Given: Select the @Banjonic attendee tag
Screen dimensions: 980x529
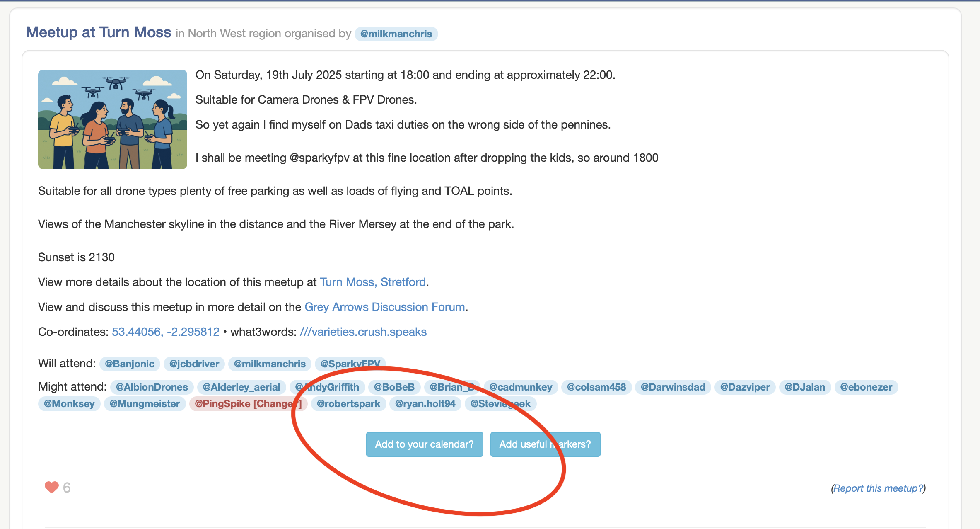Looking at the screenshot, I should coord(129,364).
